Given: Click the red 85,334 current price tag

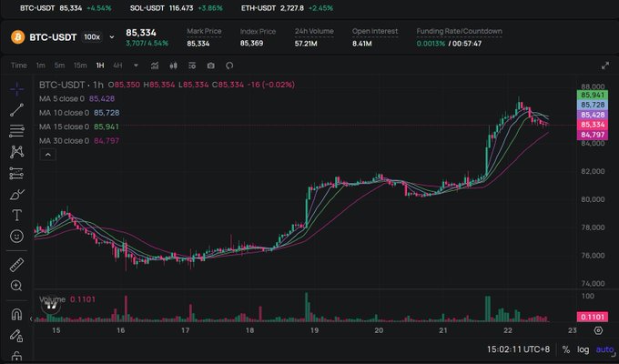Looking at the screenshot, I should (593, 125).
